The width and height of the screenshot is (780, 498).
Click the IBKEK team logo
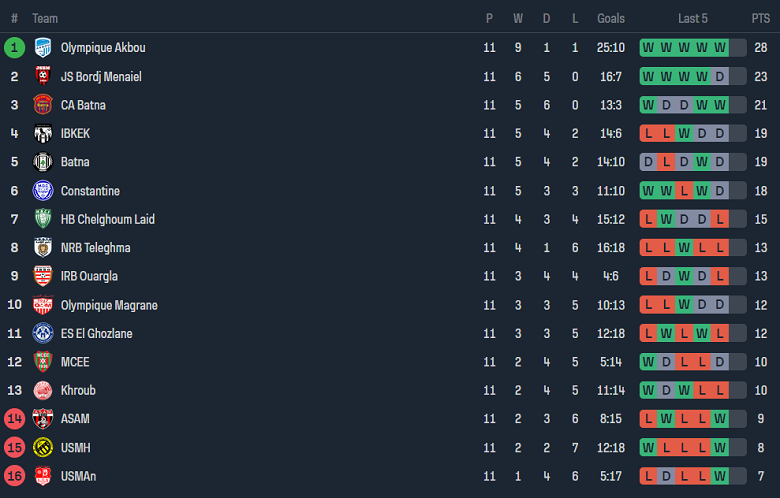tap(42, 133)
